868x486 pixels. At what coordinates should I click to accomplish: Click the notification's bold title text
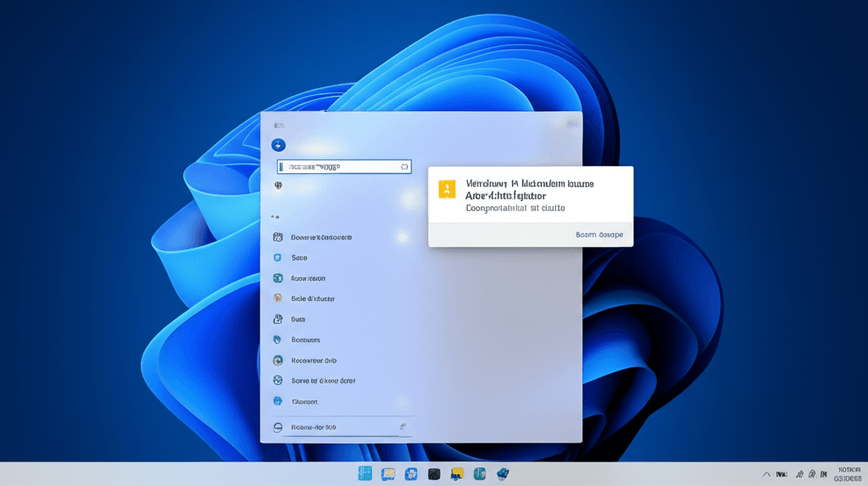tap(529, 189)
